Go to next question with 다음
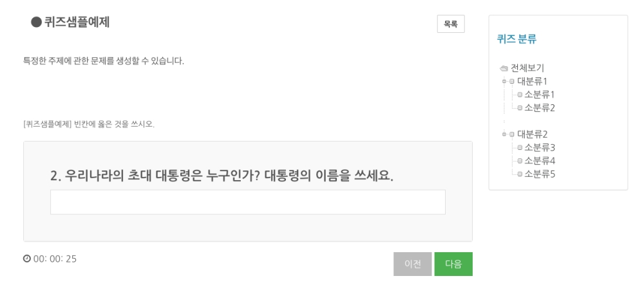This screenshot has width=644, height=303. click(453, 264)
